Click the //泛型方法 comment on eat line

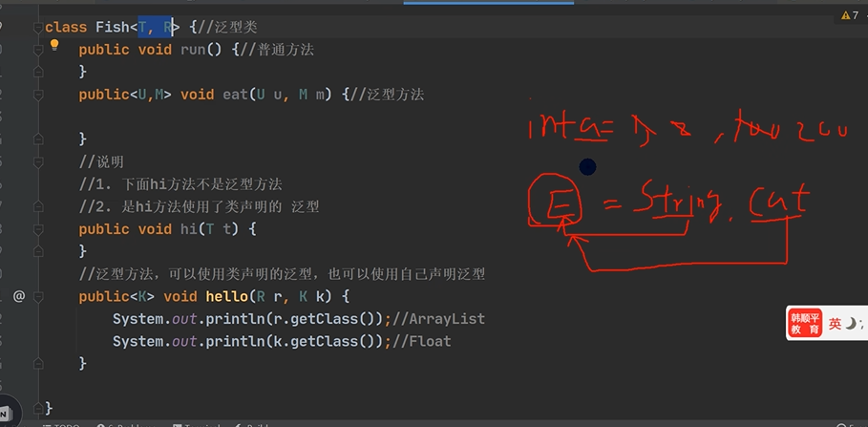[x=387, y=95]
